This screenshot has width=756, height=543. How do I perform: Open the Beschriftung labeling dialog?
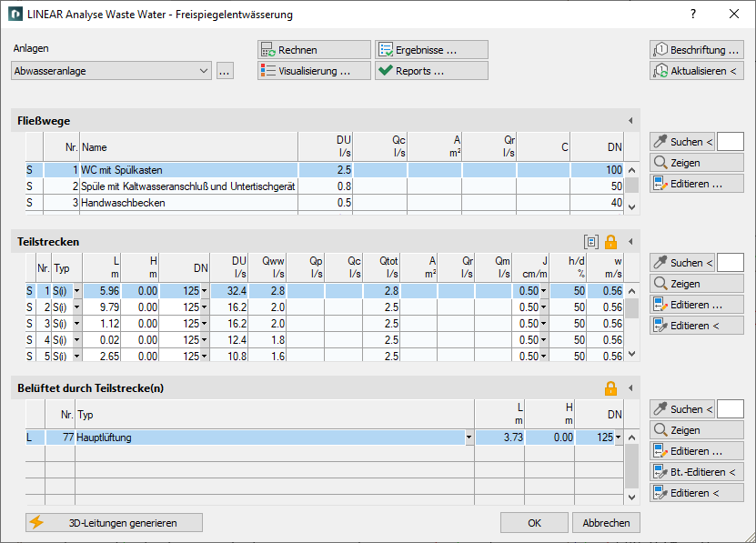click(697, 50)
